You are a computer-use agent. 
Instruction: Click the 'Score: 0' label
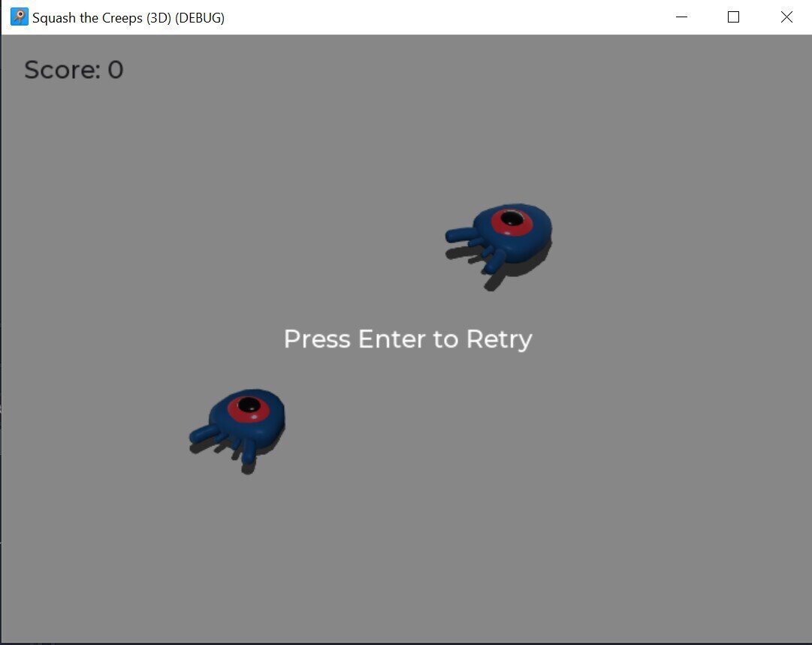(74, 70)
